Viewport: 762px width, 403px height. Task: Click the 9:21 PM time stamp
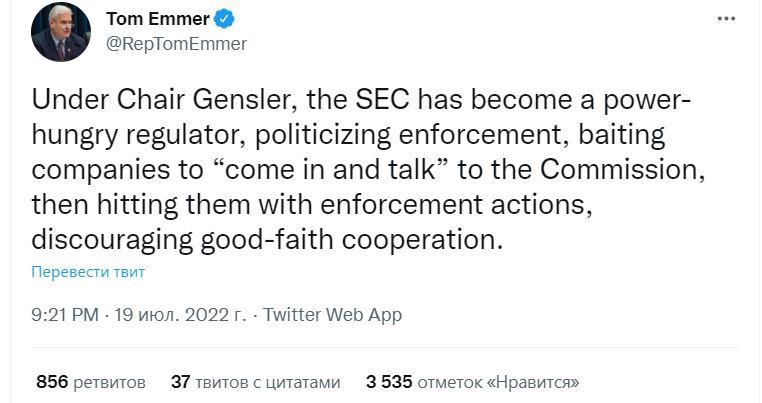tap(64, 315)
